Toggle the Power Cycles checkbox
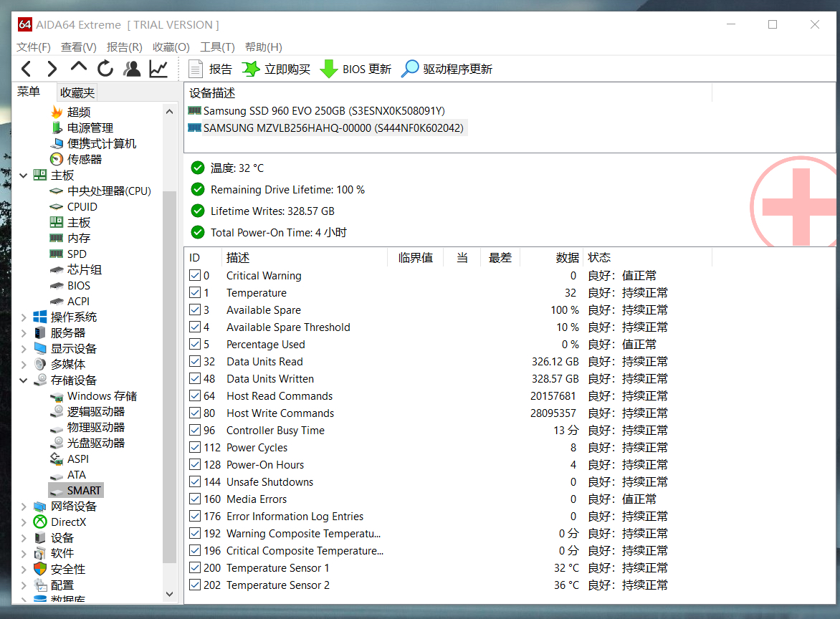The image size is (840, 619). pos(195,447)
